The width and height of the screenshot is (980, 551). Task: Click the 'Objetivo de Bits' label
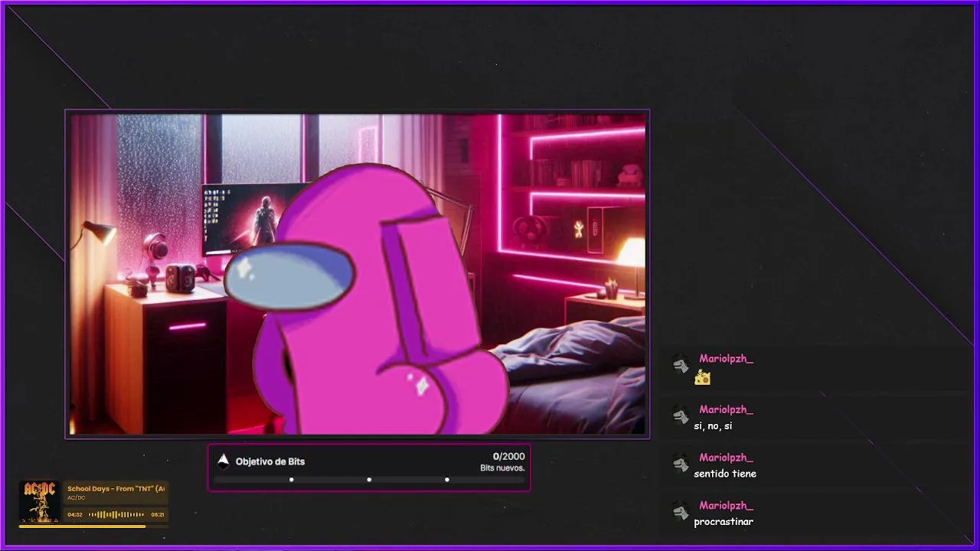pyautogui.click(x=270, y=461)
